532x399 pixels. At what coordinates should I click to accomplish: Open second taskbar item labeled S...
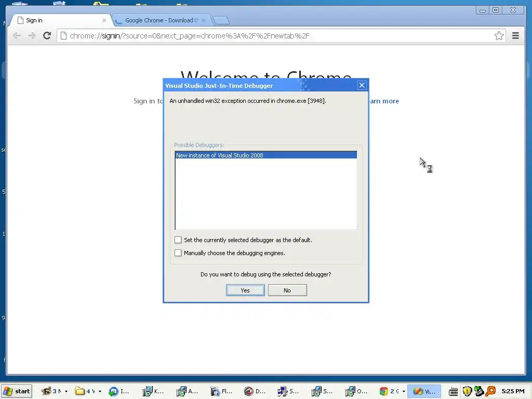[322, 391]
